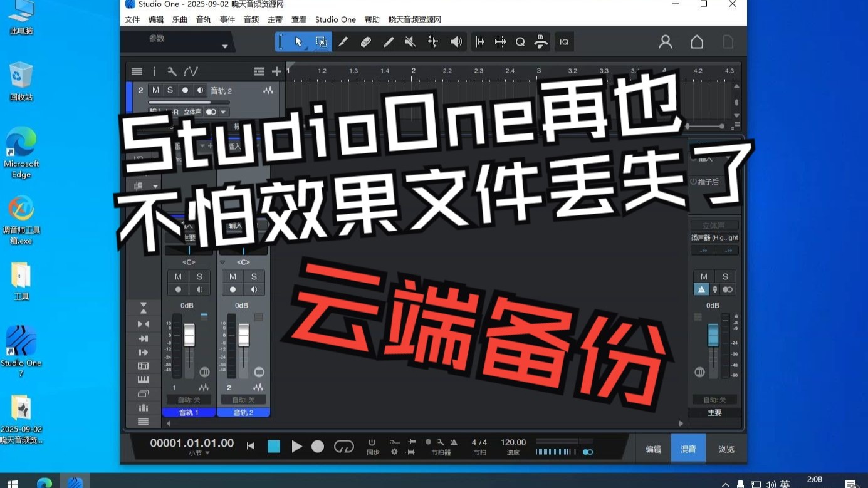Select the Eraser tool
The width and height of the screenshot is (868, 488).
coord(366,42)
